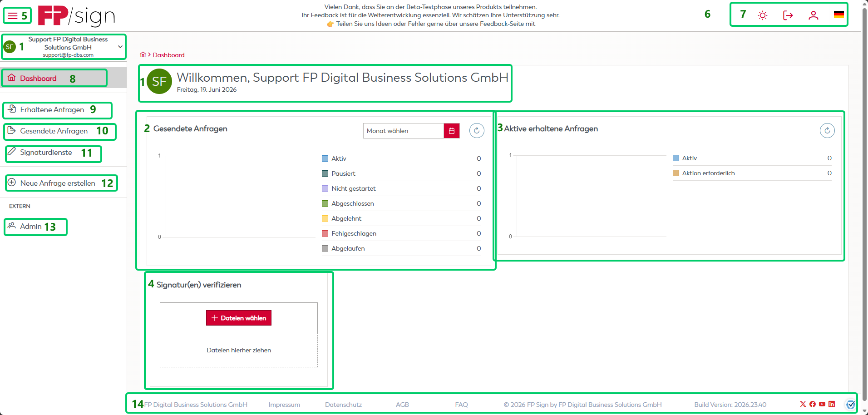Open the Facebook icon in footer
This screenshot has width=868, height=415.
(813, 404)
